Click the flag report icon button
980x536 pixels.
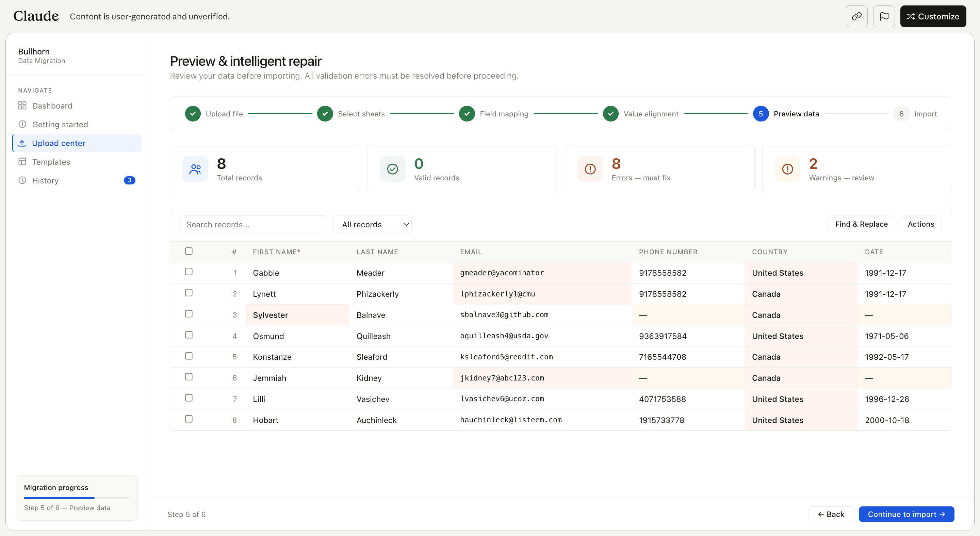[x=884, y=16]
